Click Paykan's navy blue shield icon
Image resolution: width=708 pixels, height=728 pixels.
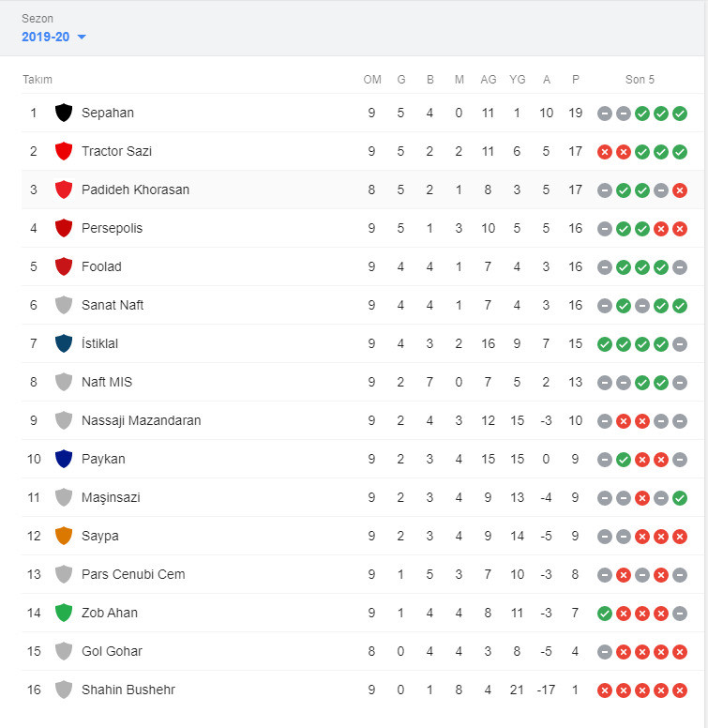click(64, 459)
